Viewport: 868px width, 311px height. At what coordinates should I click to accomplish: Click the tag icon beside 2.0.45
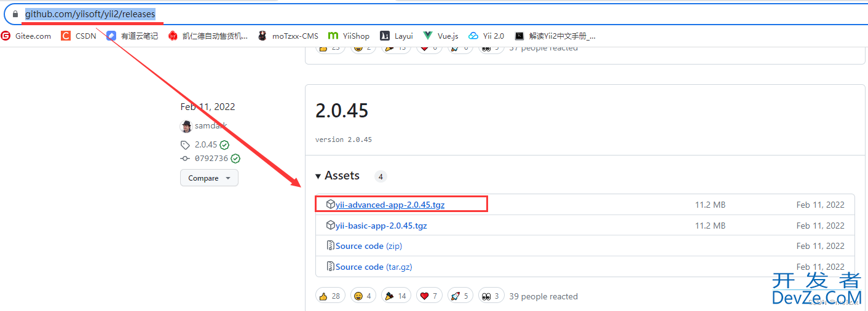[185, 145]
